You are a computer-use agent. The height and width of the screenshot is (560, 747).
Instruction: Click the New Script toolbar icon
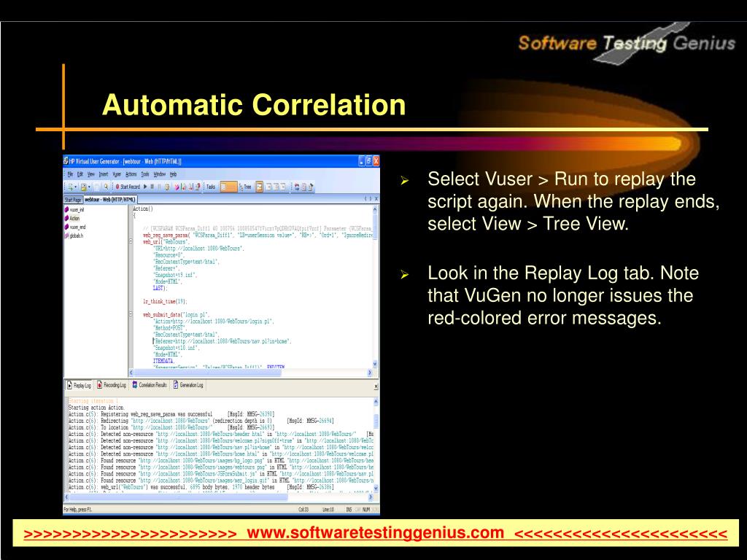tap(70, 187)
